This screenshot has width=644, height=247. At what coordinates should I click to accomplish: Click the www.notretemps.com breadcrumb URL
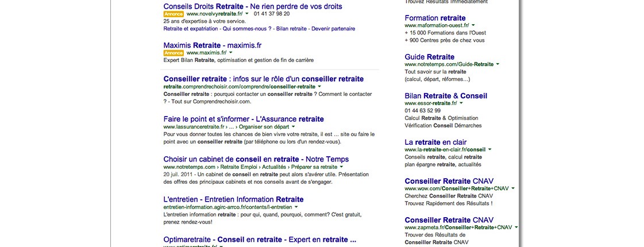pyautogui.click(x=190, y=167)
